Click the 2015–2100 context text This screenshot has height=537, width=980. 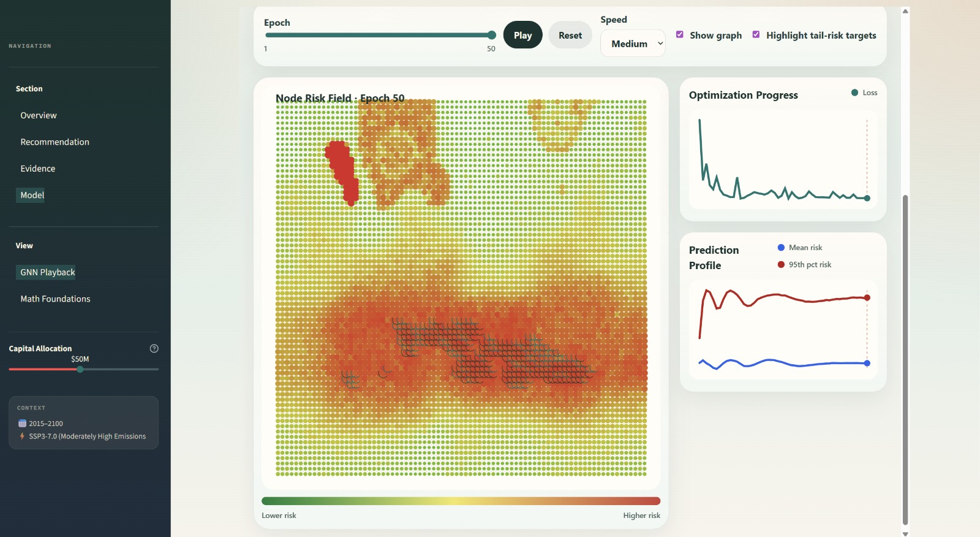tap(46, 424)
